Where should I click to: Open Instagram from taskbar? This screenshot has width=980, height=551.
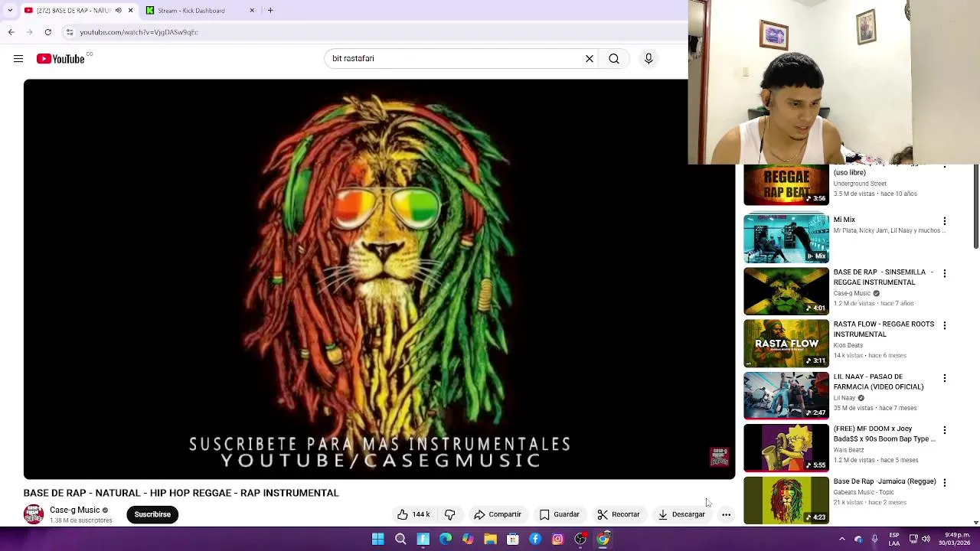557,540
